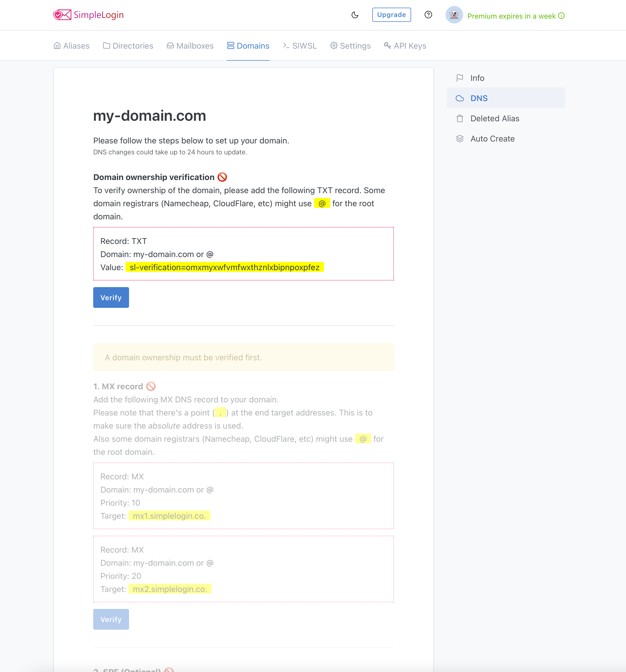This screenshot has height=672, width=626.
Task: Click the SimpleLogin logo
Action: point(89,15)
